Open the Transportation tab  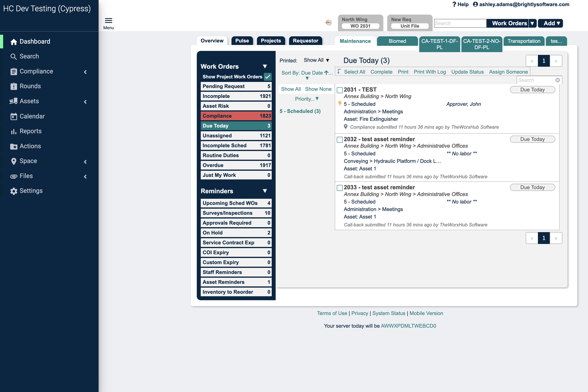click(524, 41)
